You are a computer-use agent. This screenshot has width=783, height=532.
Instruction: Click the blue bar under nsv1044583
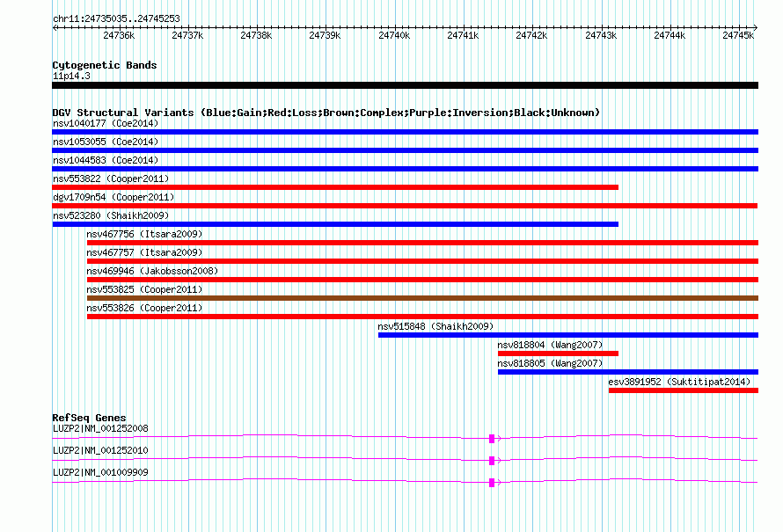point(405,169)
